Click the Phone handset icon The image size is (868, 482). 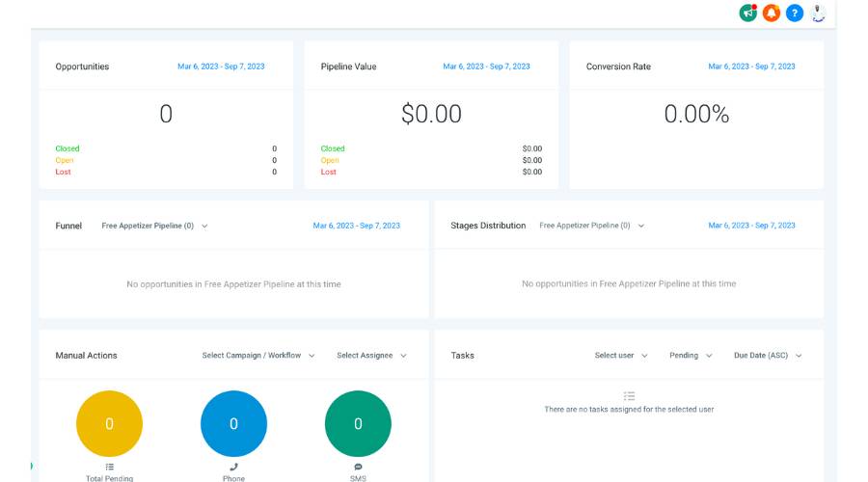point(233,467)
